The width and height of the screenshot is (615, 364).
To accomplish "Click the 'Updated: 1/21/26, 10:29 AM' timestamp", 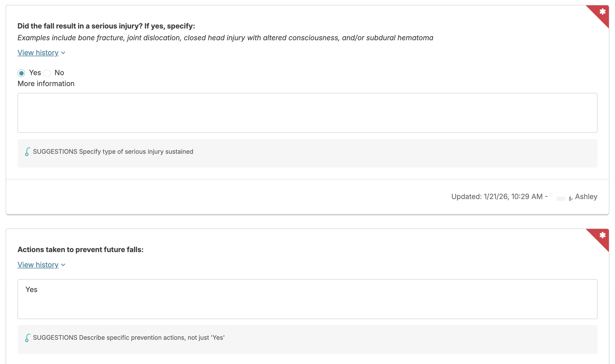I will click(497, 197).
